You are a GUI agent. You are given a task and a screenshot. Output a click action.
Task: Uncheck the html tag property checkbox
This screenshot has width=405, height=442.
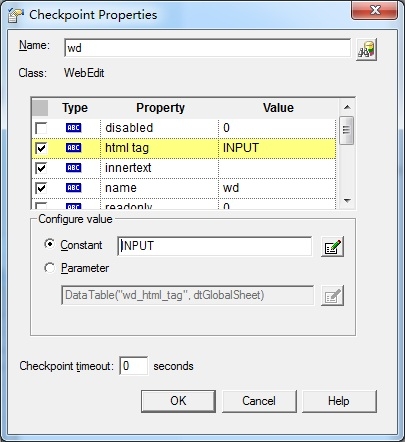[x=41, y=148]
